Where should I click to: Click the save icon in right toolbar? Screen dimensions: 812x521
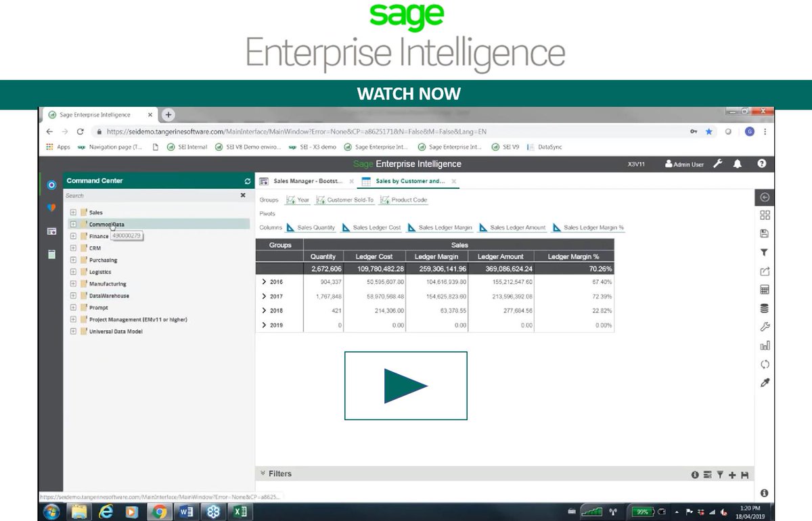click(765, 233)
